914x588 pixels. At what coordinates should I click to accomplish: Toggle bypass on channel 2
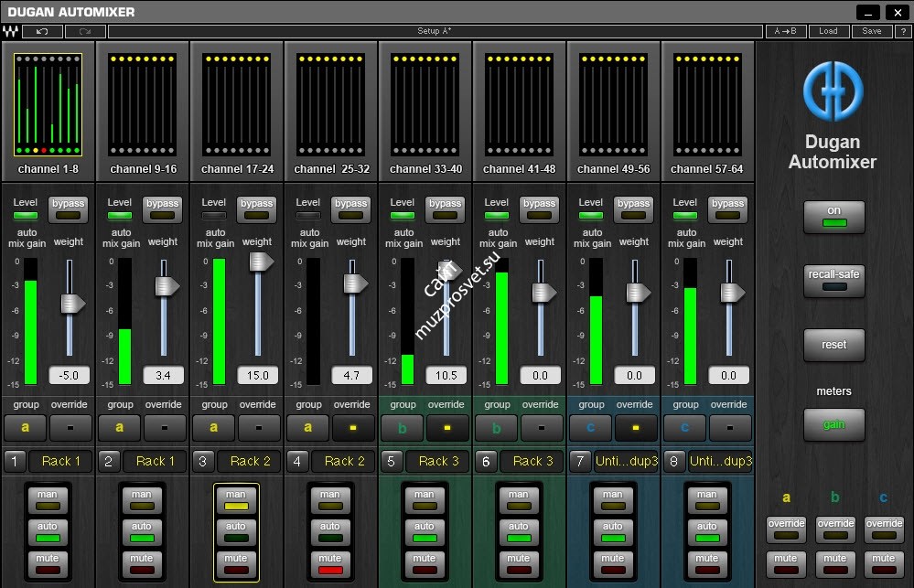pyautogui.click(x=163, y=209)
